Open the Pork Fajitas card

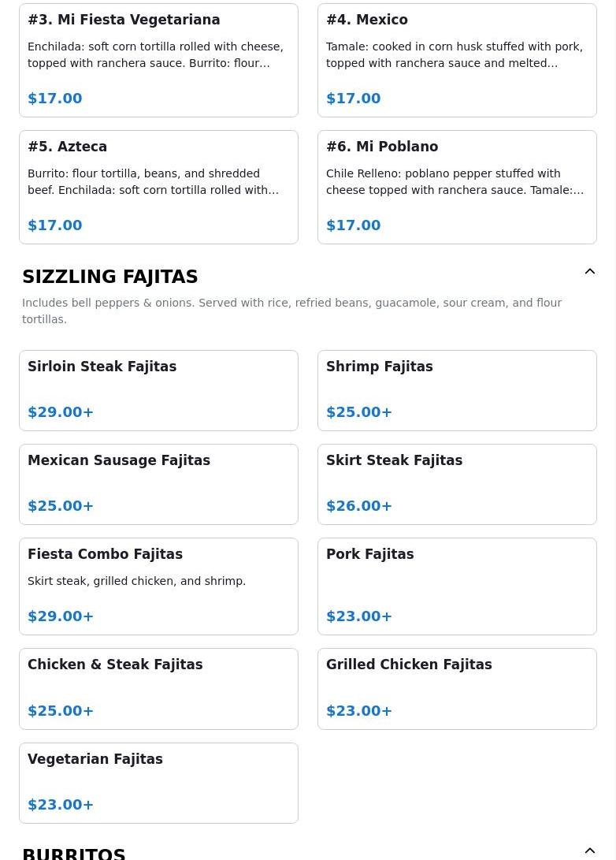coord(457,586)
